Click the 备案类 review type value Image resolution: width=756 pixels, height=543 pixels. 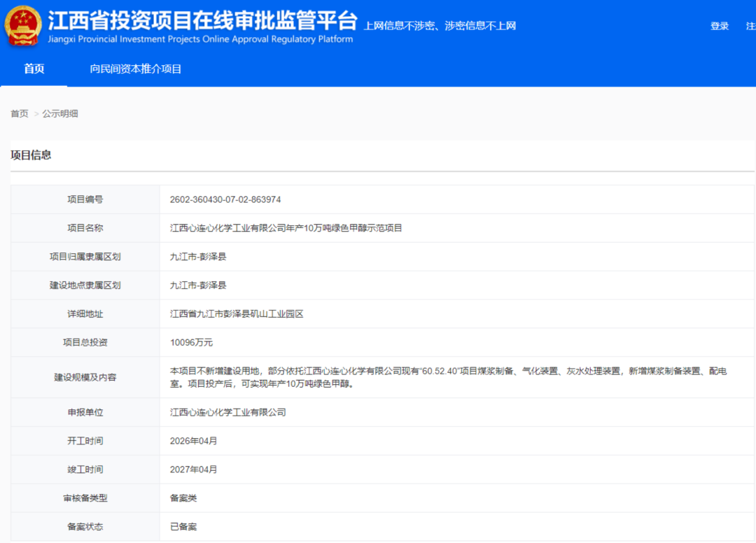pos(183,498)
